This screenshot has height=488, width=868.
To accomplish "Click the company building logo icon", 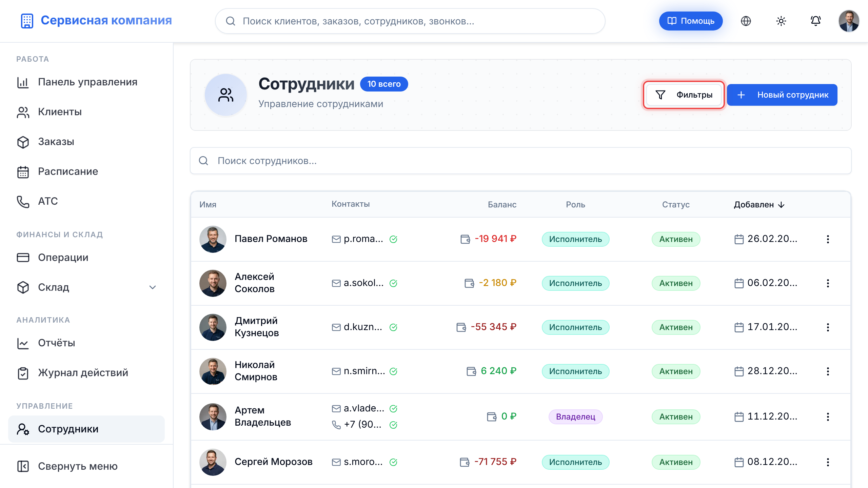I will click(x=27, y=21).
